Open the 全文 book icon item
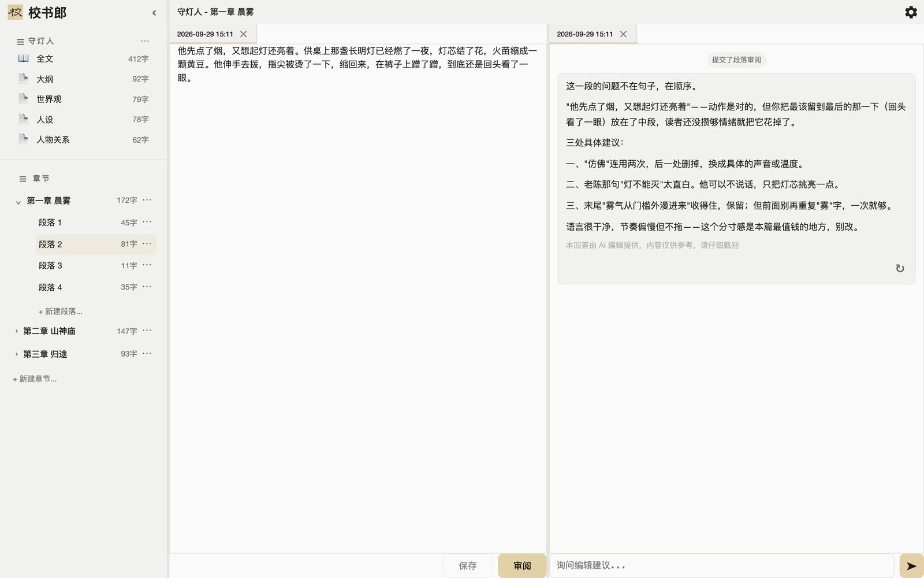The image size is (924, 578). [x=23, y=58]
